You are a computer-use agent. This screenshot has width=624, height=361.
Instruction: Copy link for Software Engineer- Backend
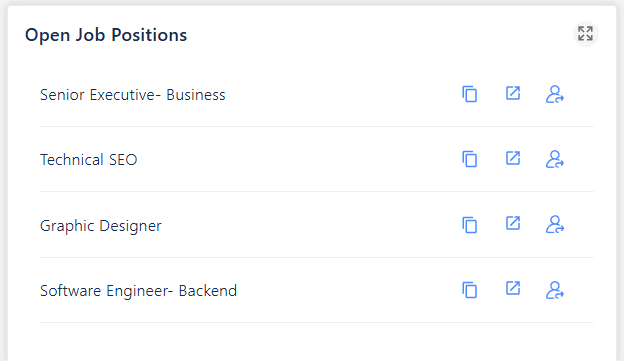[x=470, y=290]
